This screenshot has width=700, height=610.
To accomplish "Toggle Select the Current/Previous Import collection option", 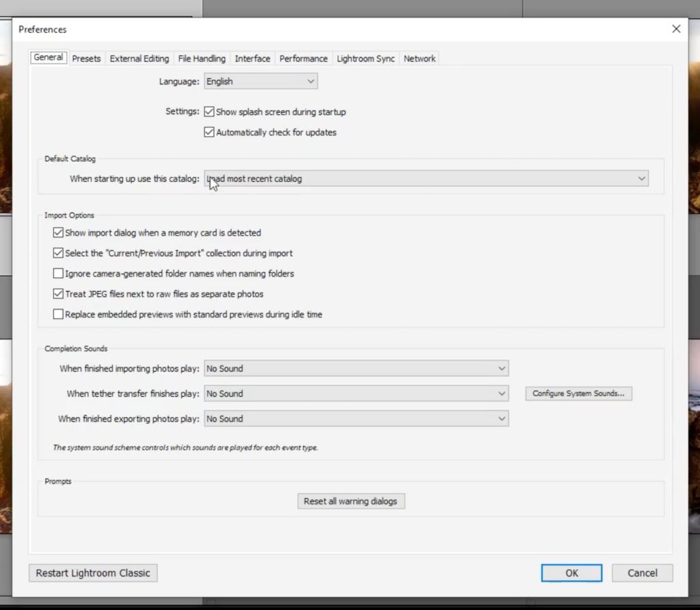I will (58, 253).
